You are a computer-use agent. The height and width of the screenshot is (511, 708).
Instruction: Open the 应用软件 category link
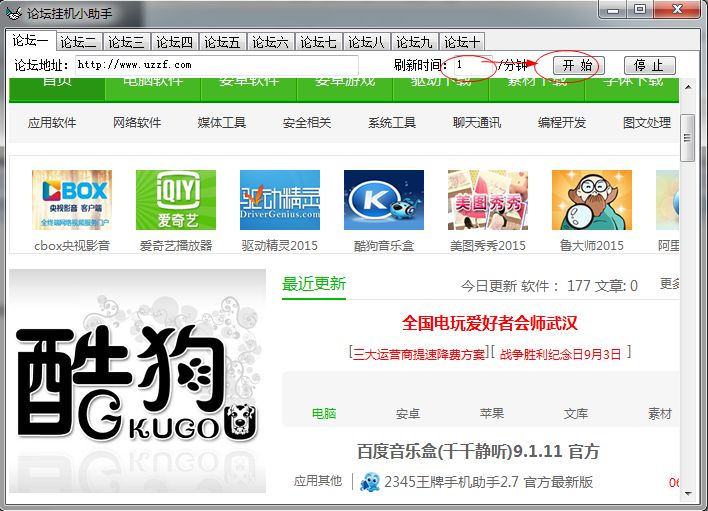[52, 122]
